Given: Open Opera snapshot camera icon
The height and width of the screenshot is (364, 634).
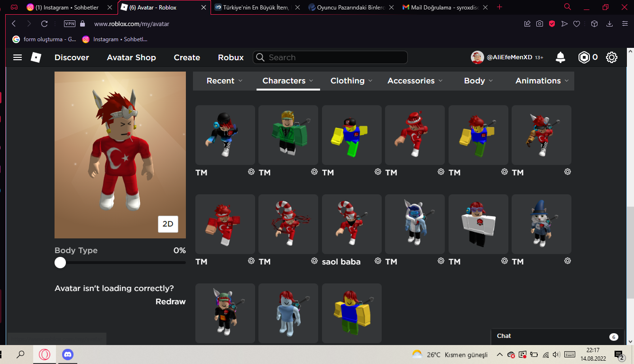Looking at the screenshot, I should (x=540, y=24).
